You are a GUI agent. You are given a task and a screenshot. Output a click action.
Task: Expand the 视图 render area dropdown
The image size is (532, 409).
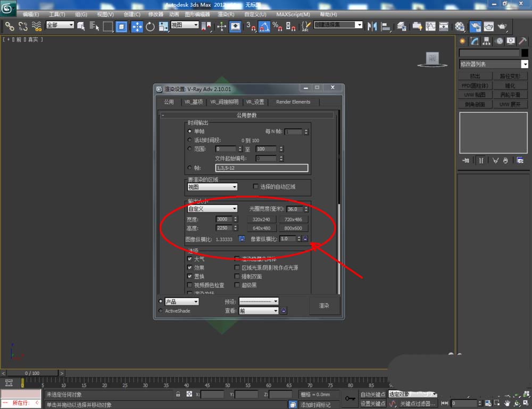(212, 187)
